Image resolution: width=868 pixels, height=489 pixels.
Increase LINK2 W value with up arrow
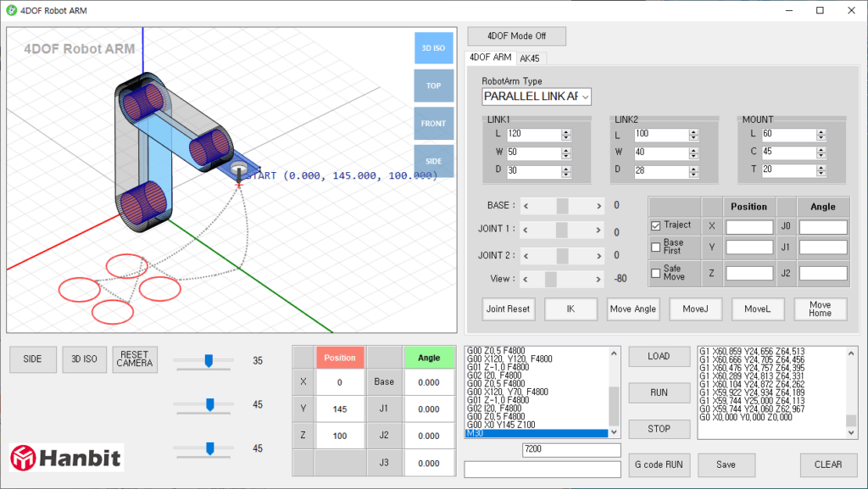693,150
